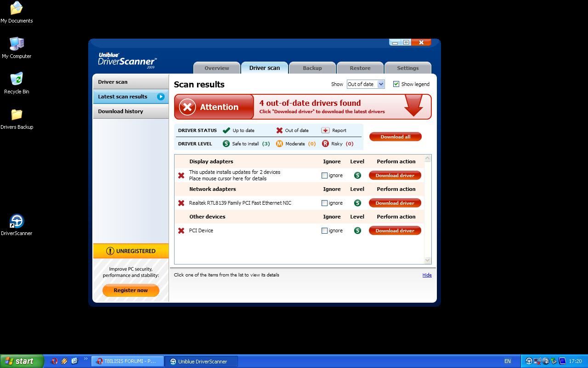Click the DriverScanner steering wheel tray icon
The image size is (588, 368).
529,361
